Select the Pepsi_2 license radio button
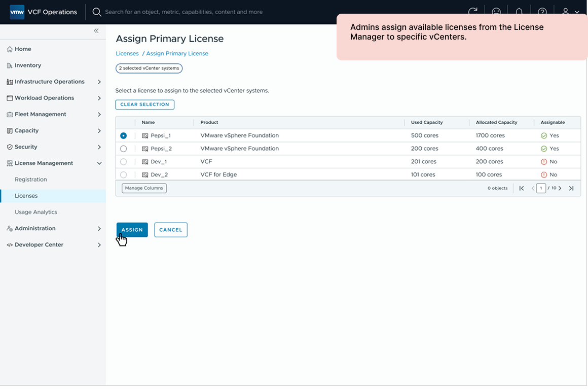 (x=123, y=149)
